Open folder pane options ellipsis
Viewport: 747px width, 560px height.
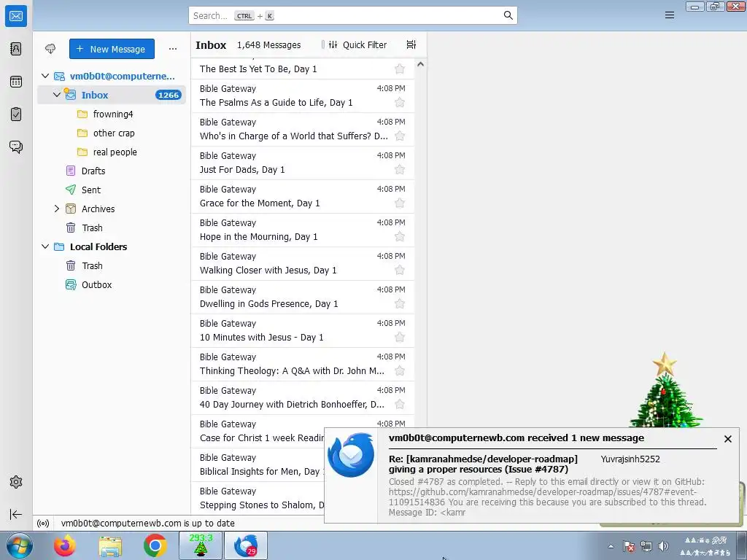tap(172, 49)
